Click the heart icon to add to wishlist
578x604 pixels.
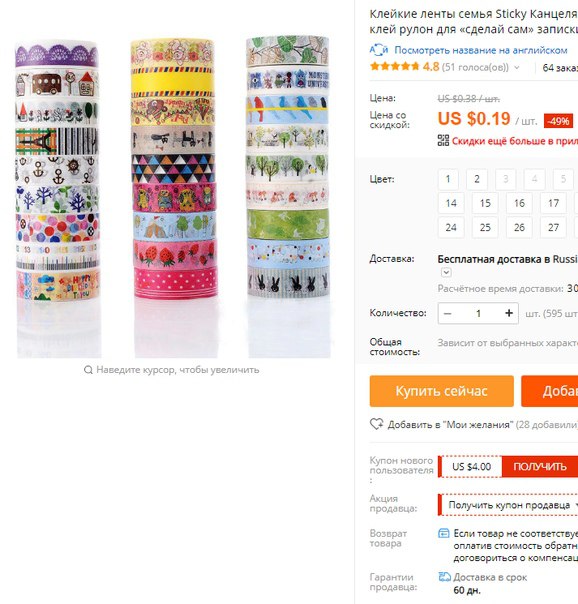pos(376,424)
